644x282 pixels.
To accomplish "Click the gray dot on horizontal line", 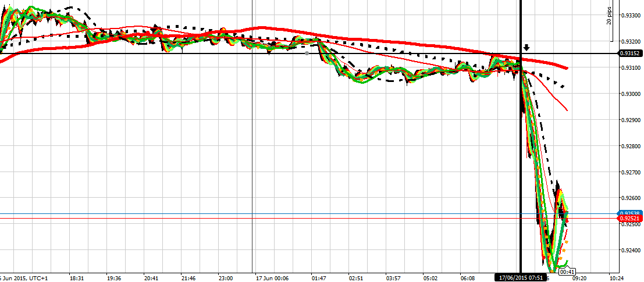I will click(x=307, y=53).
